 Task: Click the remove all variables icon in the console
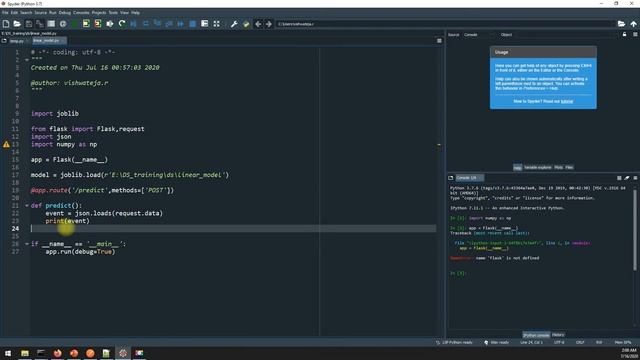[x=627, y=178]
